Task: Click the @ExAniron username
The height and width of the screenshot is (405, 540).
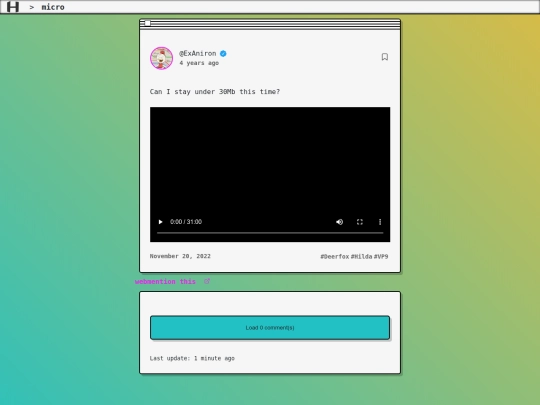Action: pyautogui.click(x=197, y=53)
